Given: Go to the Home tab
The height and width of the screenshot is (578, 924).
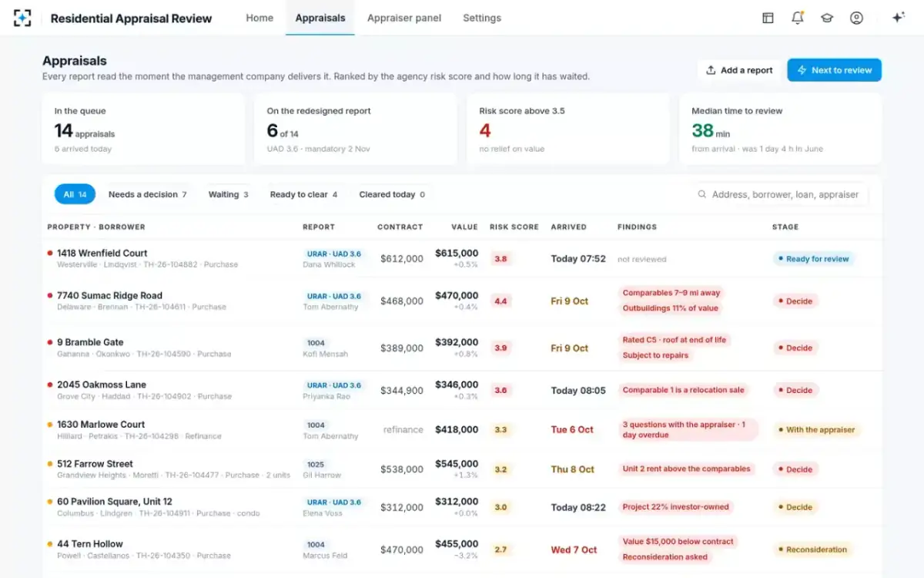Looking at the screenshot, I should pos(259,18).
